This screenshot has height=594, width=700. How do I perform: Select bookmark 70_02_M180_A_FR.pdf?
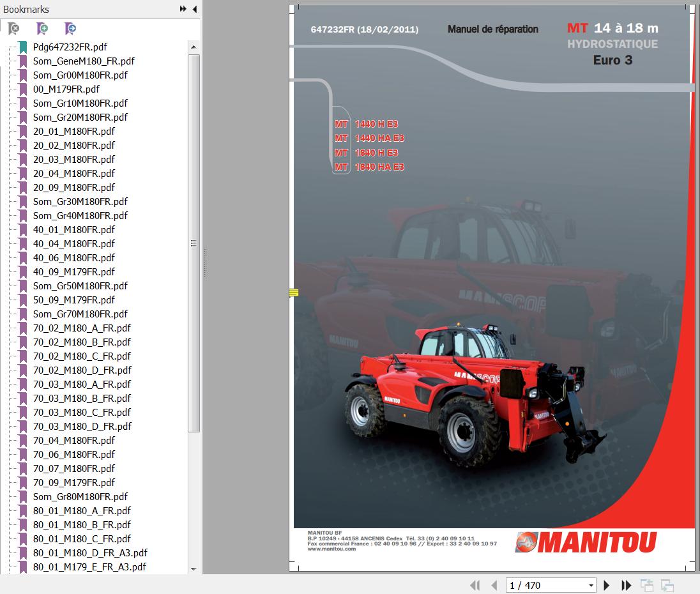coord(82,328)
